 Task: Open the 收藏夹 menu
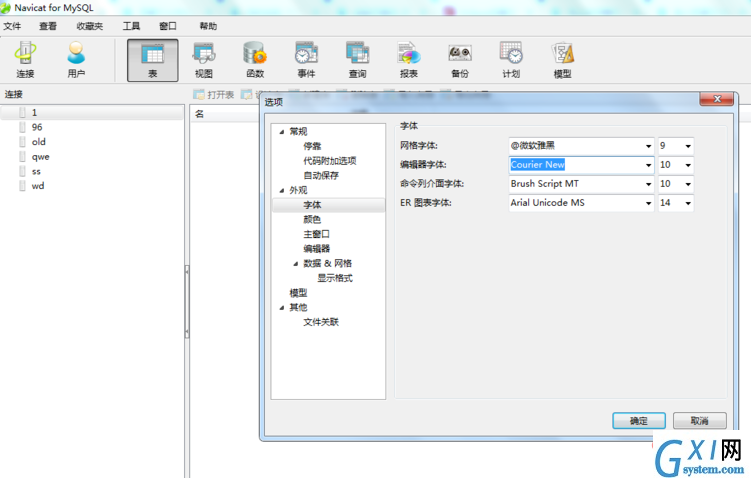90,26
